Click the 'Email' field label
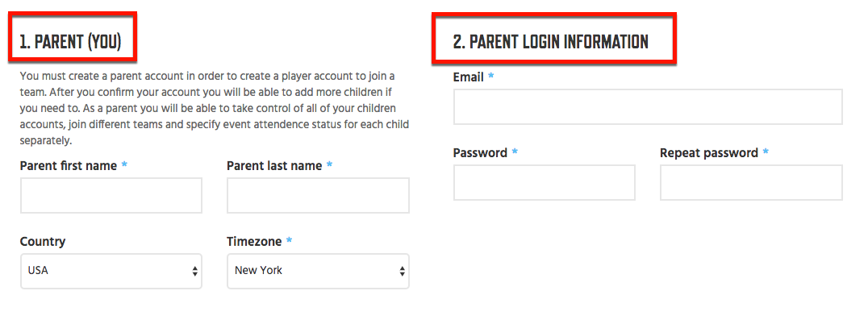 [x=469, y=77]
